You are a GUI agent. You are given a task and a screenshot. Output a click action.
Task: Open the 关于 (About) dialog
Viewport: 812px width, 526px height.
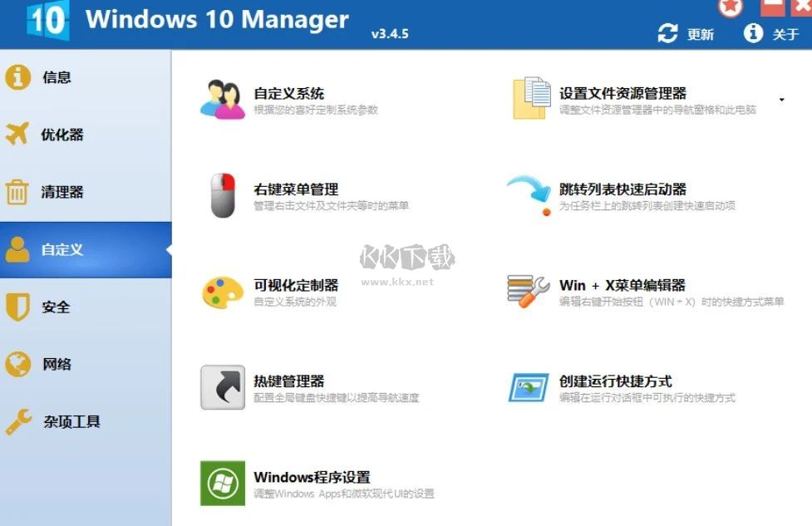pyautogui.click(x=773, y=33)
